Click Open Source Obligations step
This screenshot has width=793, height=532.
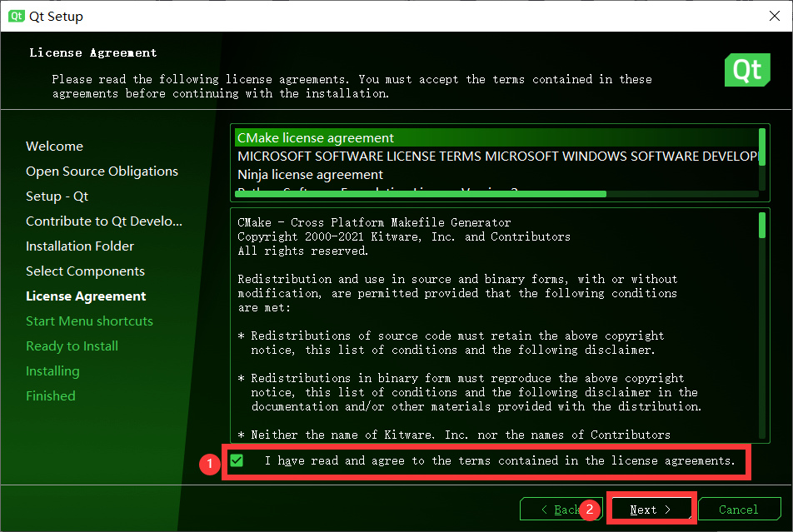(102, 172)
